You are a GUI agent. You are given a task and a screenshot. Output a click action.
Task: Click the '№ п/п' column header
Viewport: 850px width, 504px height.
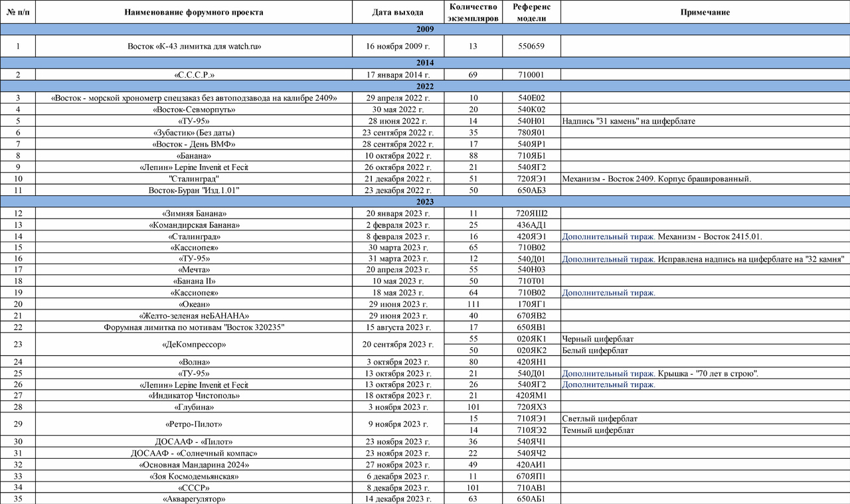(18, 13)
